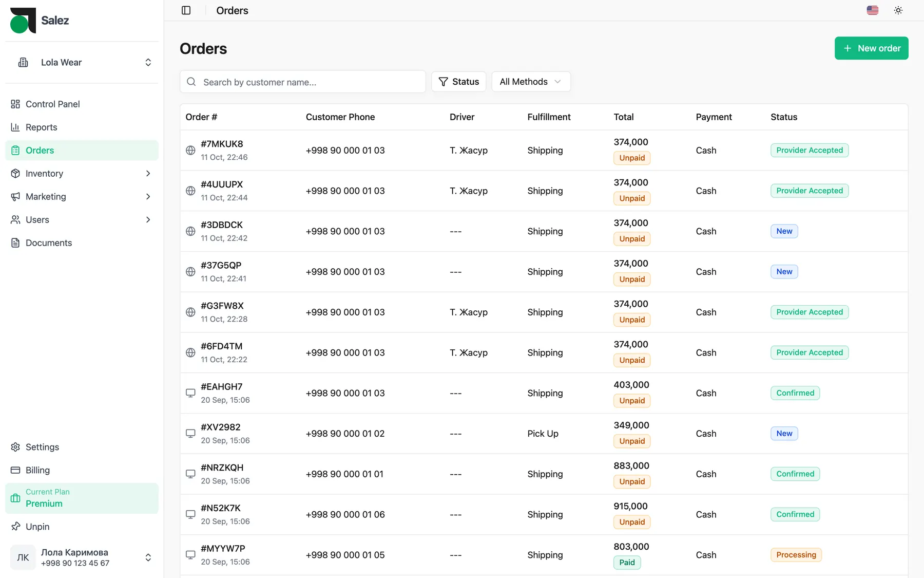This screenshot has height=578, width=924.
Task: Toggle the sidebar panel icon
Action: [x=186, y=10]
